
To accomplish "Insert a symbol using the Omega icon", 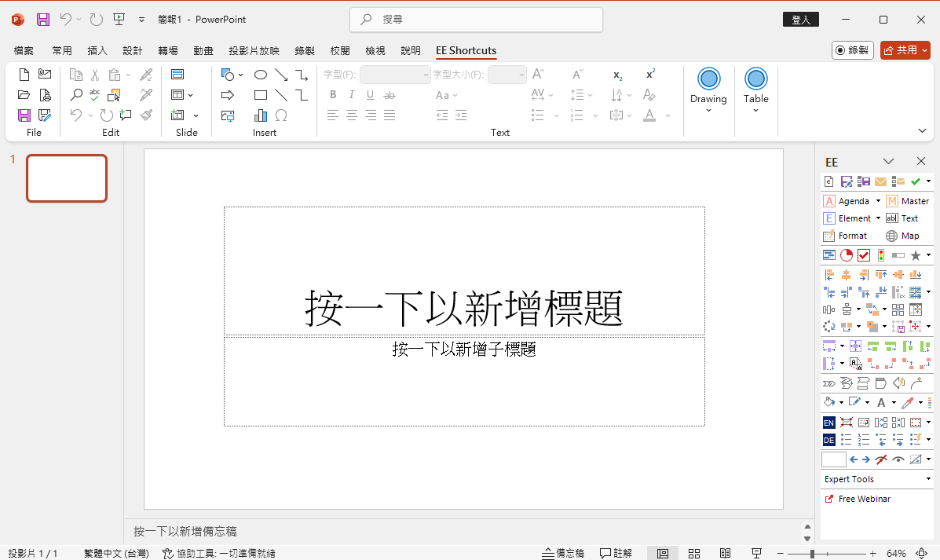I will (280, 115).
